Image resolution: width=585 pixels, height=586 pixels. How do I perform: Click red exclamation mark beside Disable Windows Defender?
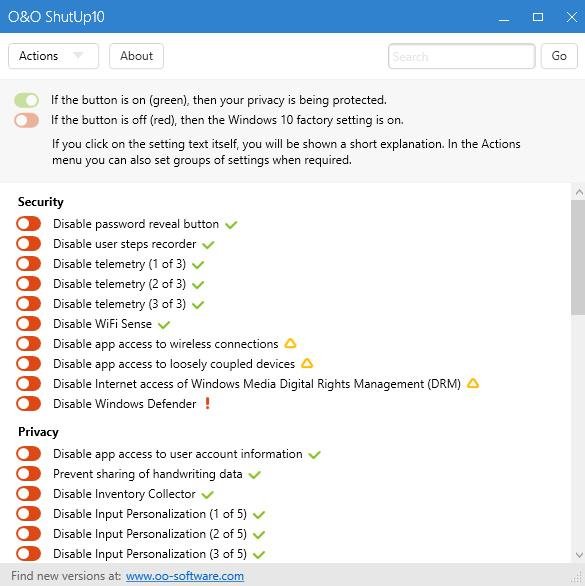pyautogui.click(x=207, y=403)
